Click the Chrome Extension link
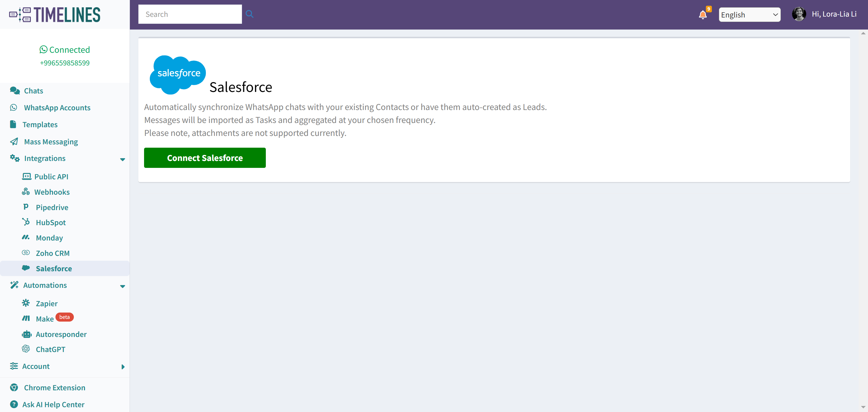Viewport: 868px width, 412px height. (54, 387)
